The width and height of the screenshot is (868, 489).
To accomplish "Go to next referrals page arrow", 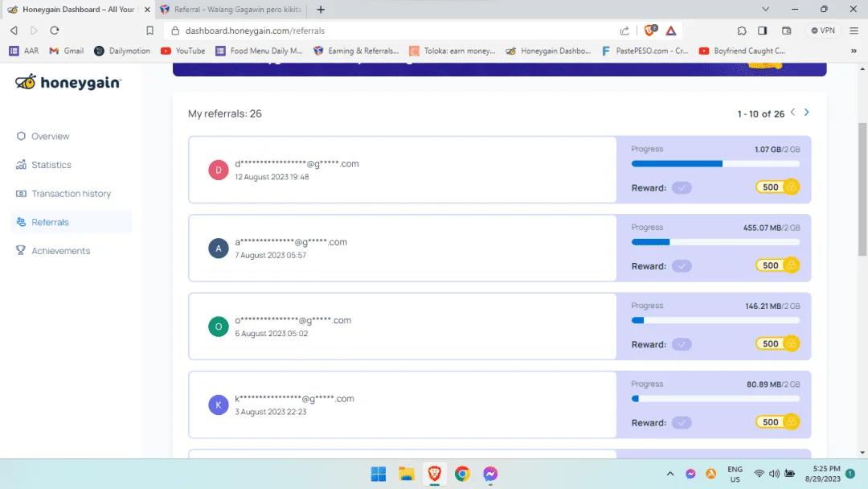I will pyautogui.click(x=807, y=113).
